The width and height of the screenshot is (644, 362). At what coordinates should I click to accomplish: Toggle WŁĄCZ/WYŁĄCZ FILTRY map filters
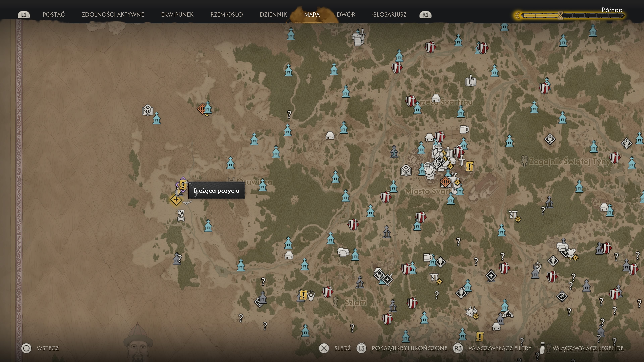tap(492, 348)
